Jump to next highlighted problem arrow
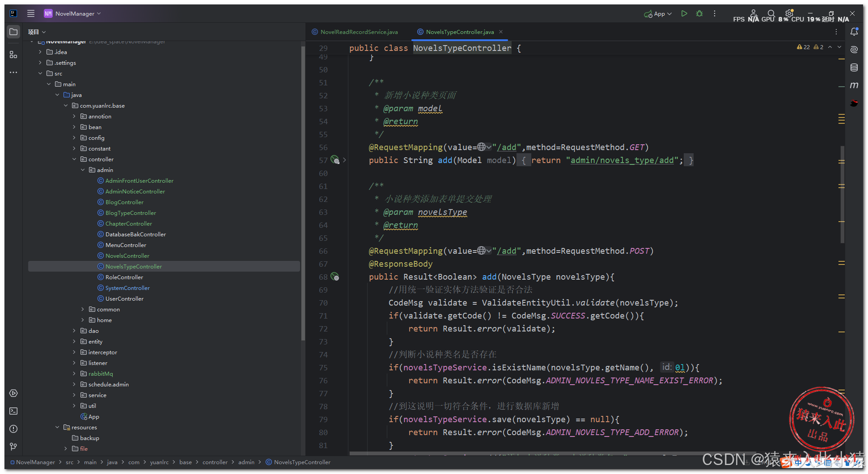868x474 pixels. [839, 47]
